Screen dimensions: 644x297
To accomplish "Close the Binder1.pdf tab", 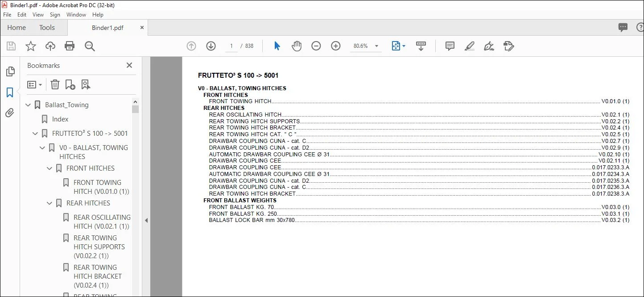I will (x=142, y=27).
